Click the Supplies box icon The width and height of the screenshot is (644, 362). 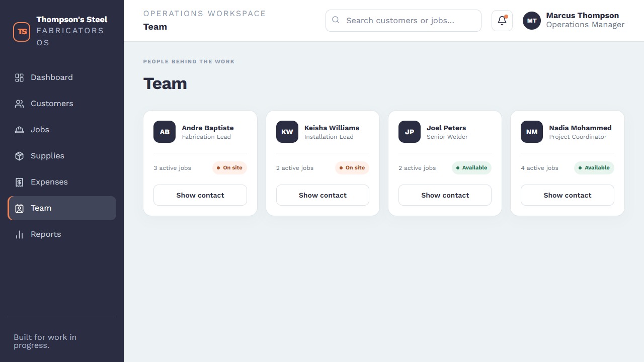19,156
